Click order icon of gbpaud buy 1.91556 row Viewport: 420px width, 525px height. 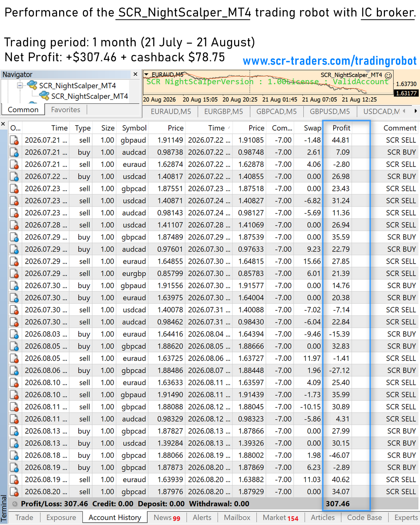[14, 285]
